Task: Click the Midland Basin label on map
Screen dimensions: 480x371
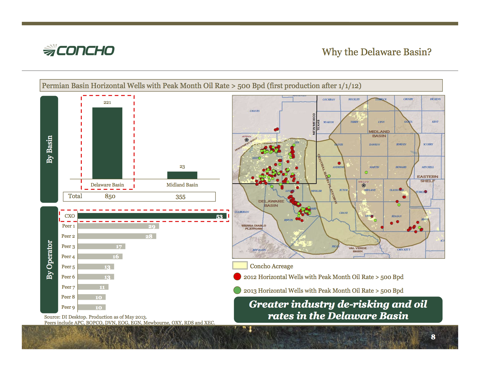Action: (379, 134)
